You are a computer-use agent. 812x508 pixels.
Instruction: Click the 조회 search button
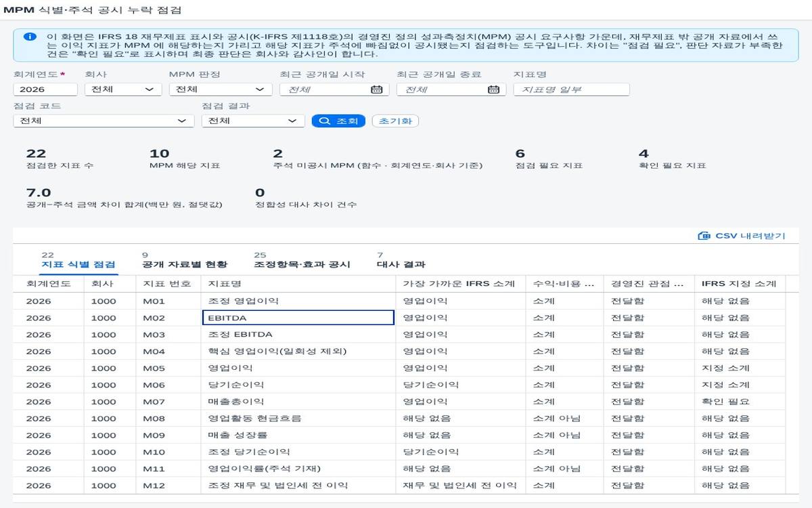pos(338,121)
